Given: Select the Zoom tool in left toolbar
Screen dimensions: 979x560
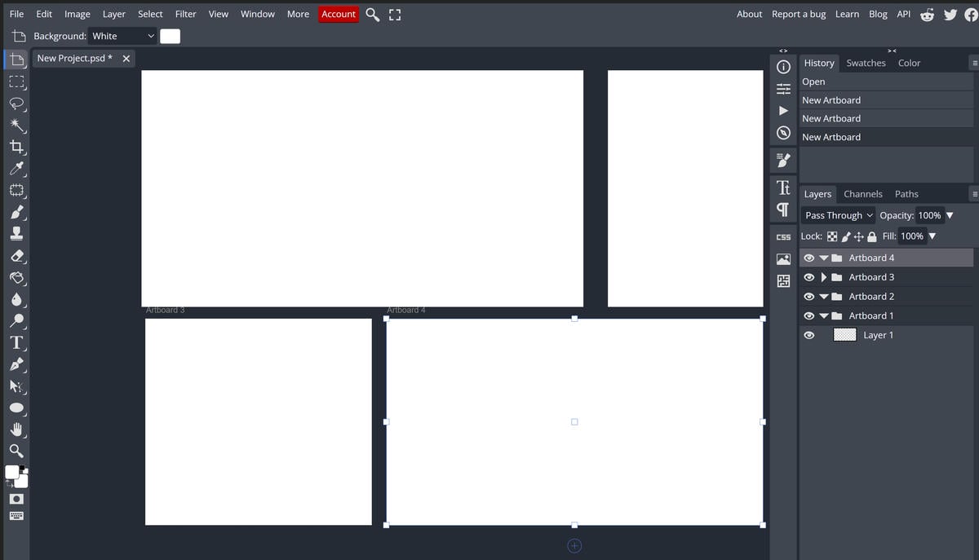Looking at the screenshot, I should click(16, 451).
